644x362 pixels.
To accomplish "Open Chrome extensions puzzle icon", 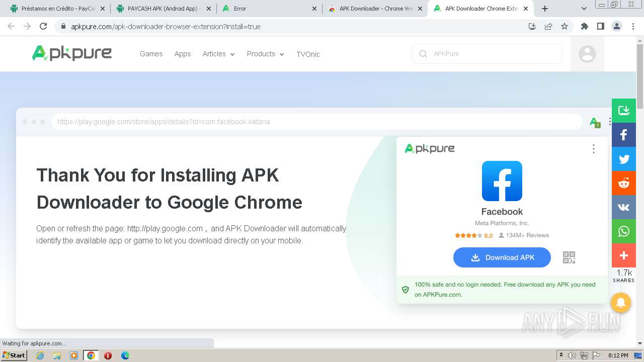I will pos(585,26).
